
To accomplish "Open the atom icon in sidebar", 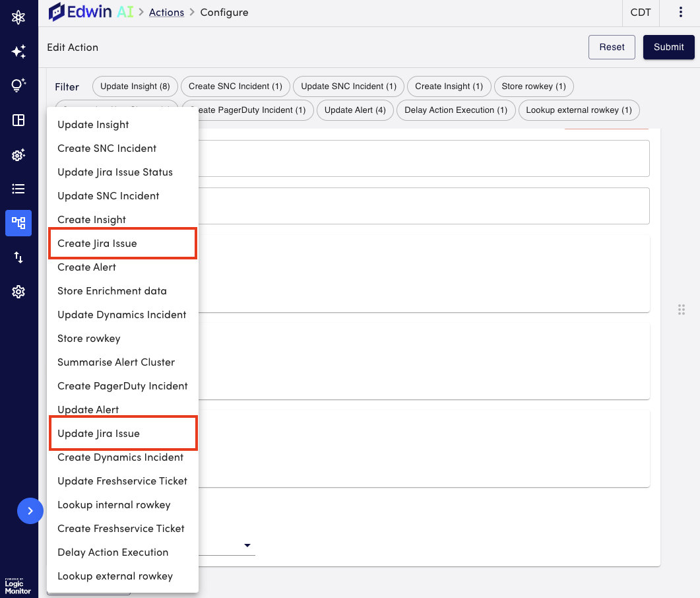I will coord(18,17).
